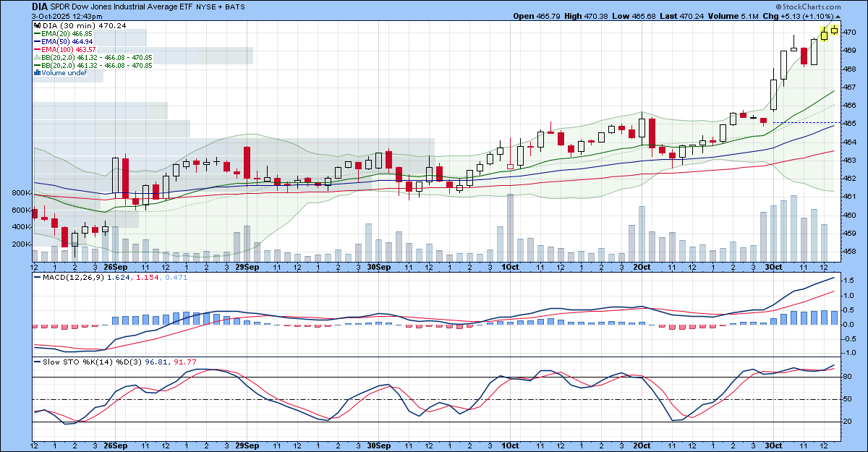The width and height of the screenshot is (868, 452).
Task: Click the 800K volume axis label
Action: [x=21, y=194]
